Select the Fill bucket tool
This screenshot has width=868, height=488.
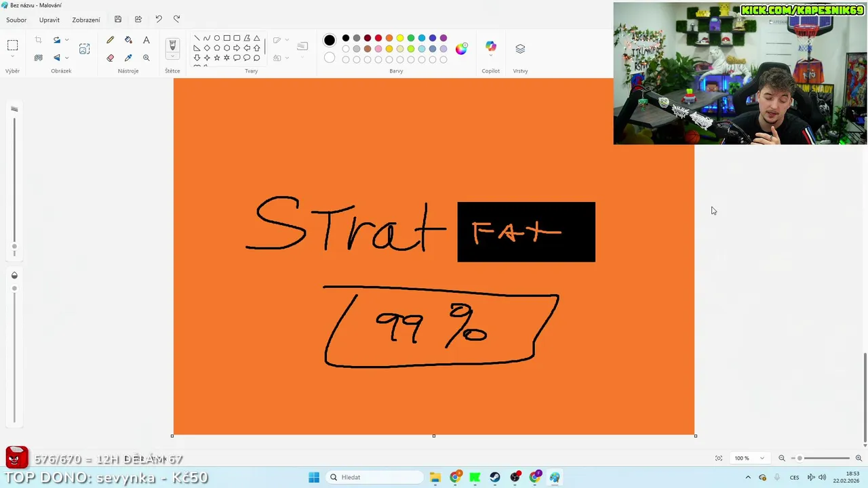click(x=128, y=40)
